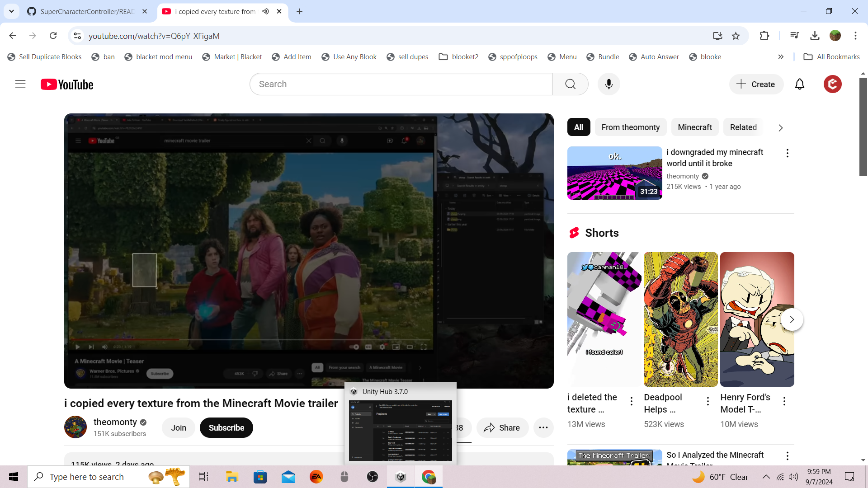Open Unity Hub from the taskbar
Image resolution: width=868 pixels, height=488 pixels.
pyautogui.click(x=401, y=477)
